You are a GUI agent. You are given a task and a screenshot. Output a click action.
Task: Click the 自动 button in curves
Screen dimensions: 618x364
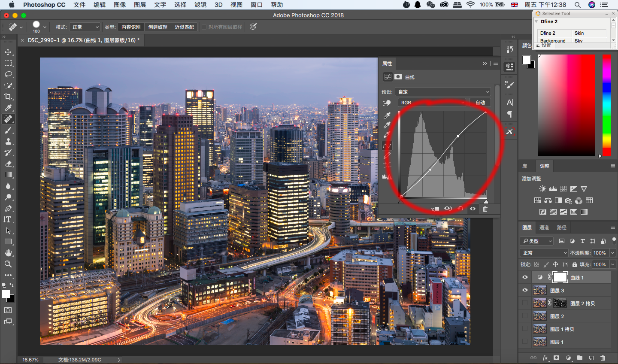tap(480, 103)
